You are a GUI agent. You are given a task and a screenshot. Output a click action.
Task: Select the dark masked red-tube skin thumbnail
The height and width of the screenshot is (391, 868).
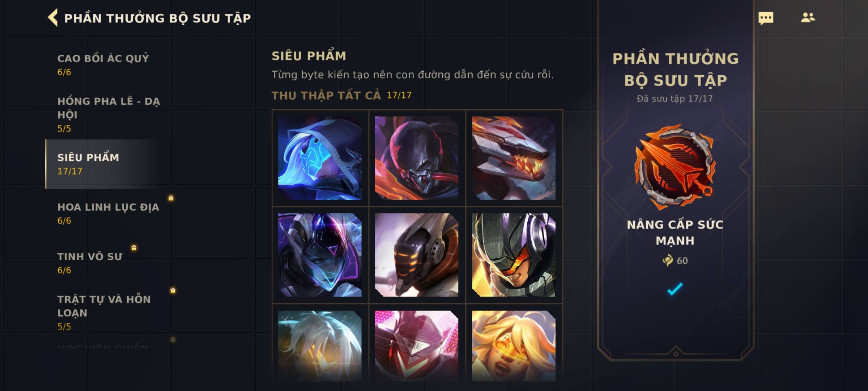coord(417,158)
